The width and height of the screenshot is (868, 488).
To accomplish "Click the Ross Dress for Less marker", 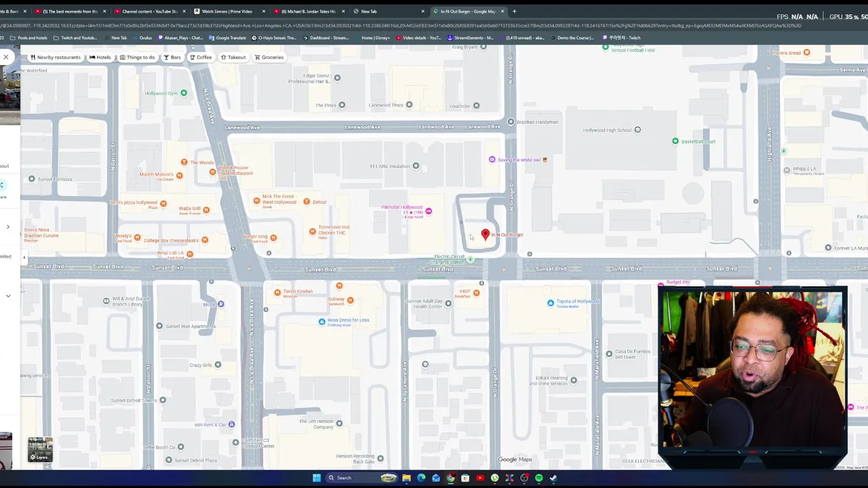I will 322,321.
